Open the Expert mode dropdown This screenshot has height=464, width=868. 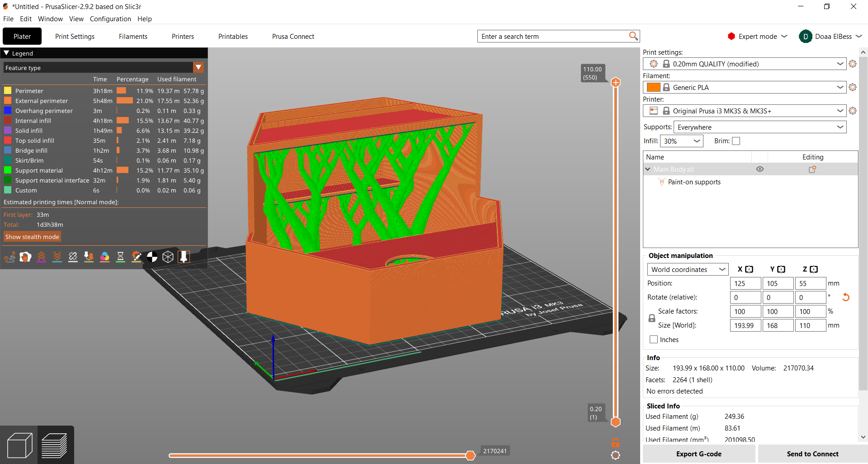[x=757, y=37]
